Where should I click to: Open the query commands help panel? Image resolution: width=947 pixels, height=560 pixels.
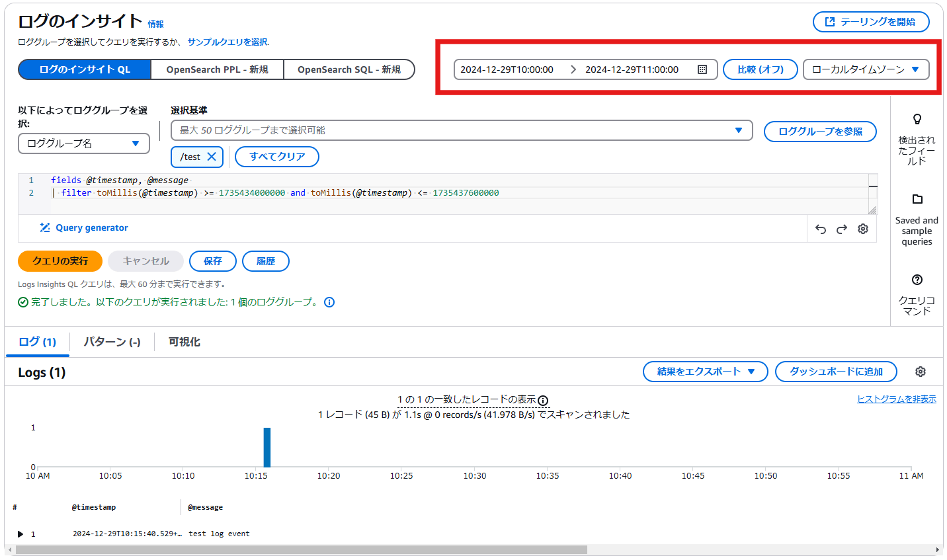click(917, 295)
